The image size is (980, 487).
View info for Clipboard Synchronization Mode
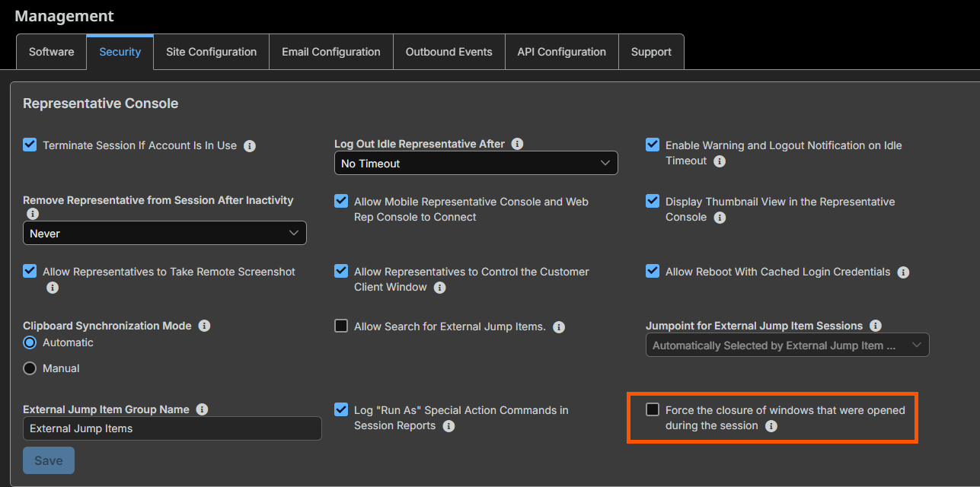coord(204,326)
